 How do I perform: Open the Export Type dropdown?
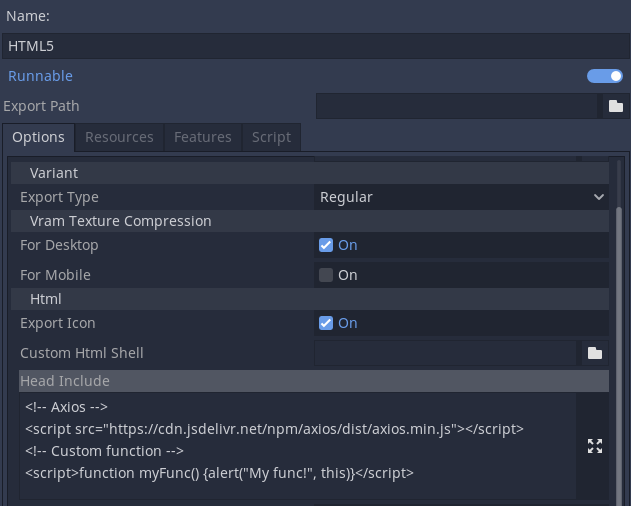pos(461,197)
